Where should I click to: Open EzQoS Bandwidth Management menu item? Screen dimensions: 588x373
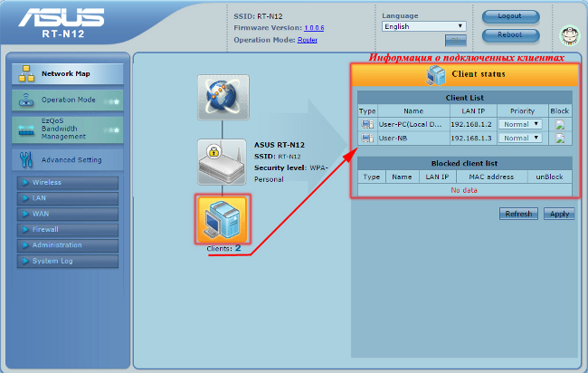(68, 129)
